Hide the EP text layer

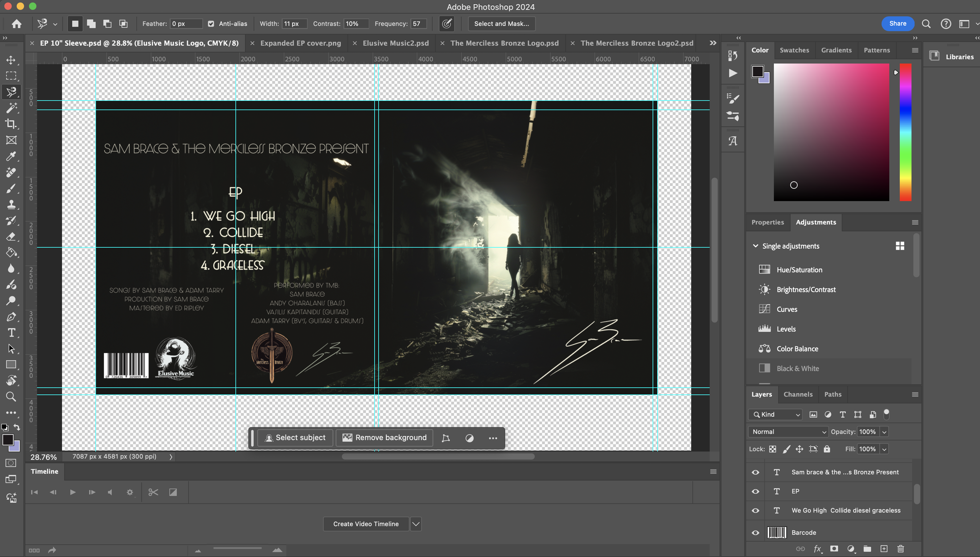755,491
